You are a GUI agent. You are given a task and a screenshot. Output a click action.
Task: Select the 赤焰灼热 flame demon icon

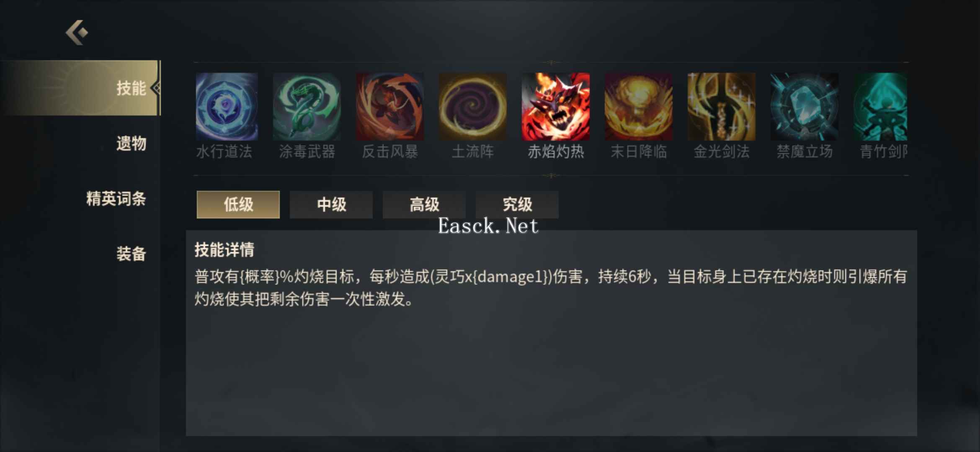tap(555, 106)
